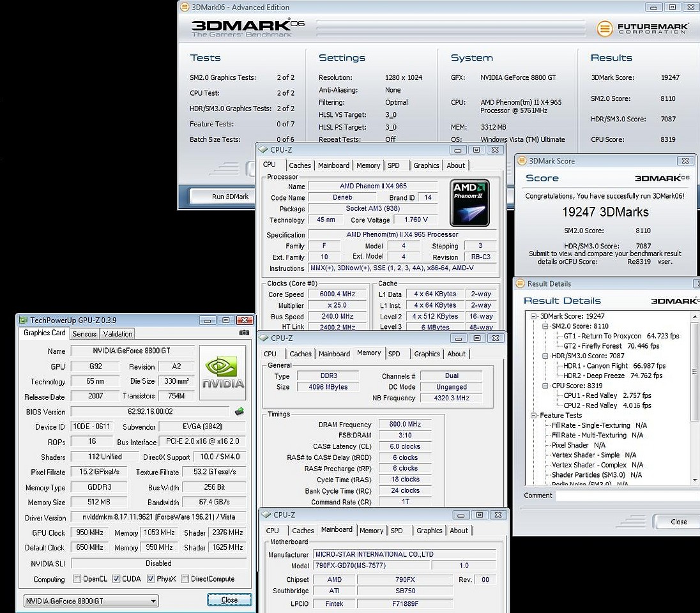Image resolution: width=700 pixels, height=613 pixels.
Task: Minimize the GPU-Z window
Action: coord(207,320)
